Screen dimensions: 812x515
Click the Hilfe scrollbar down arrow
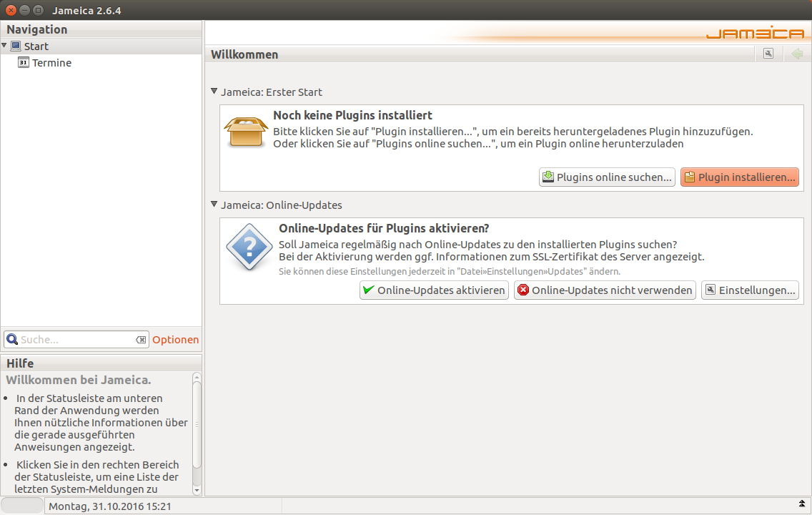click(197, 490)
